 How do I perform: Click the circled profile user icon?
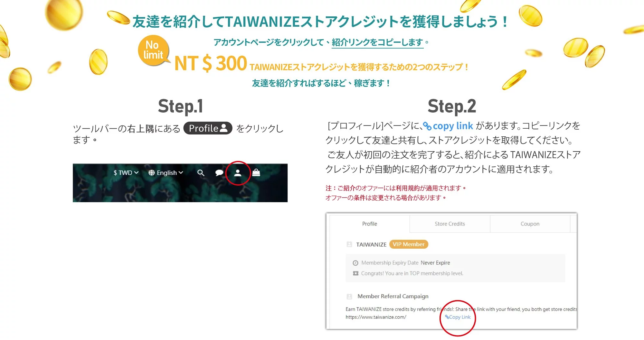(x=238, y=173)
